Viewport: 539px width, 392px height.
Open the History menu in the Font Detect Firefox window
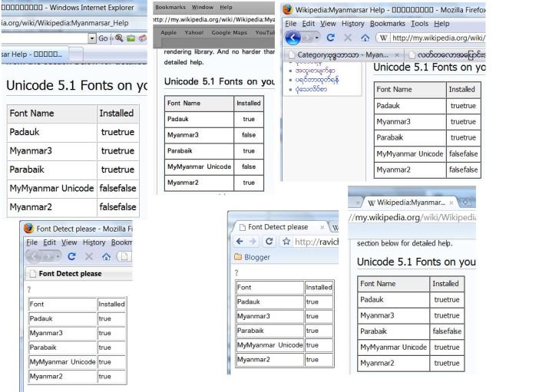click(x=94, y=242)
